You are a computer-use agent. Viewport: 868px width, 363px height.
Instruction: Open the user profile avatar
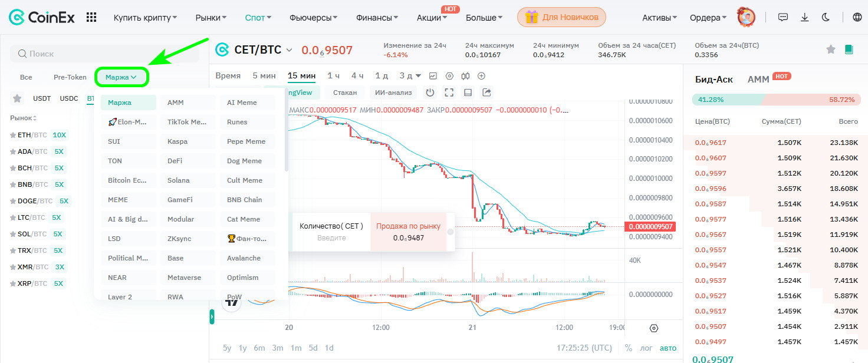pos(747,17)
